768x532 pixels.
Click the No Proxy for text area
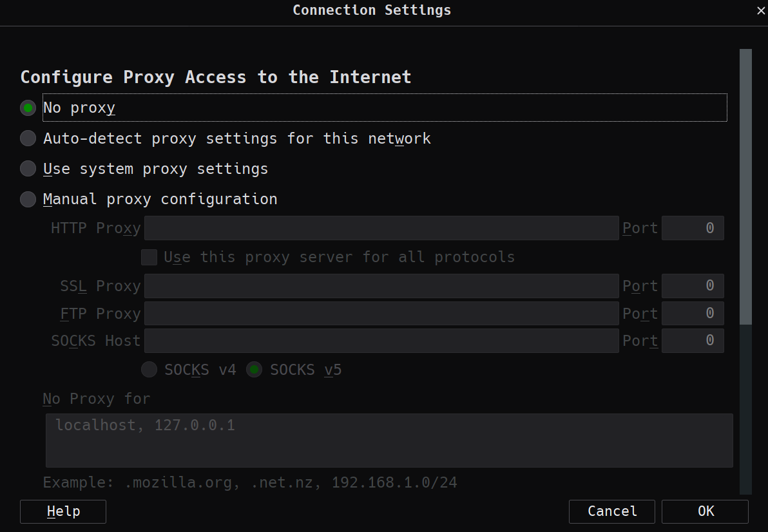[x=389, y=440]
